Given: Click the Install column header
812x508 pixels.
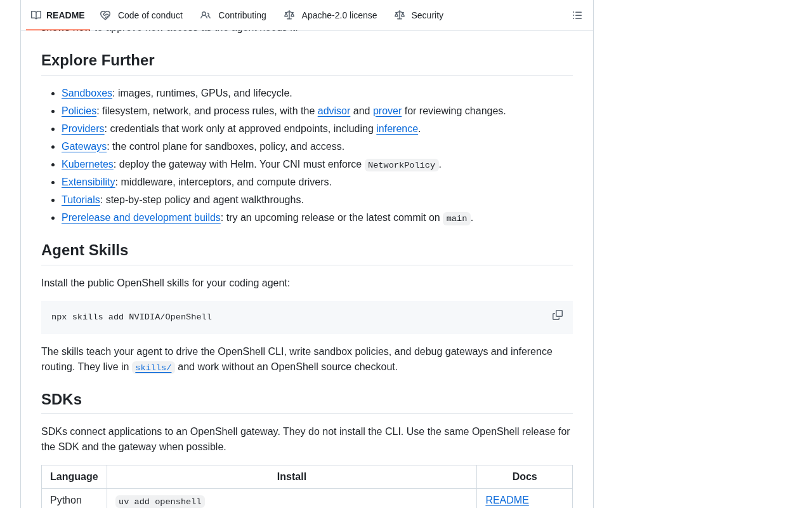Looking at the screenshot, I should [x=292, y=477].
